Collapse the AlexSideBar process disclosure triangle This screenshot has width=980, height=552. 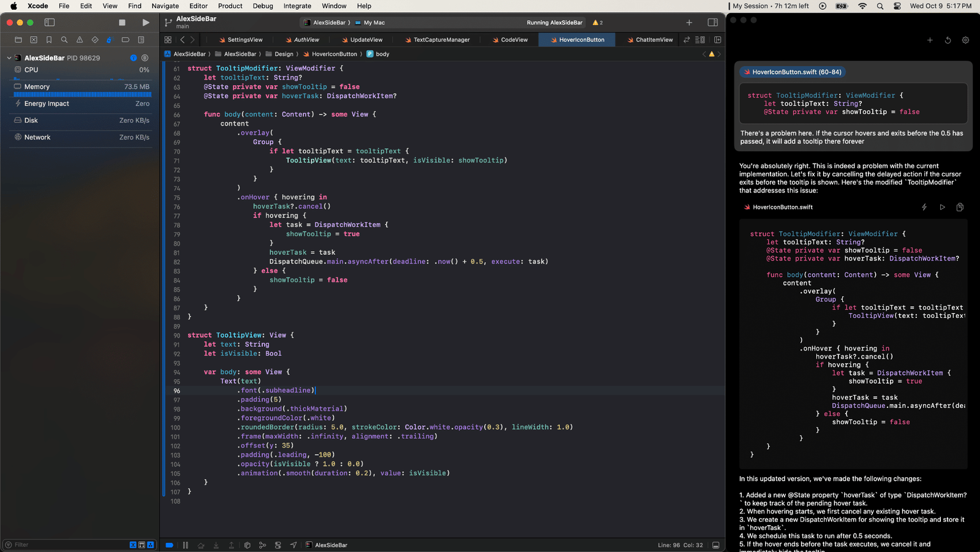coord(9,58)
